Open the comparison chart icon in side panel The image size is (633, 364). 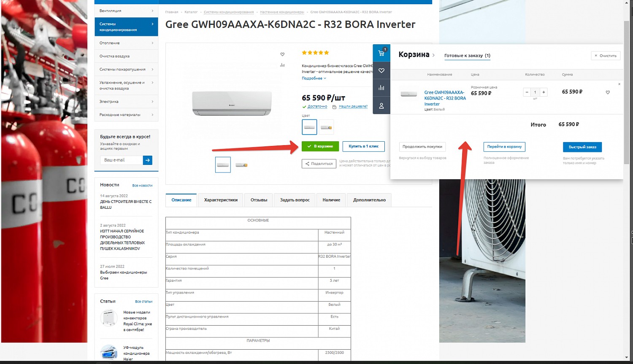click(381, 87)
